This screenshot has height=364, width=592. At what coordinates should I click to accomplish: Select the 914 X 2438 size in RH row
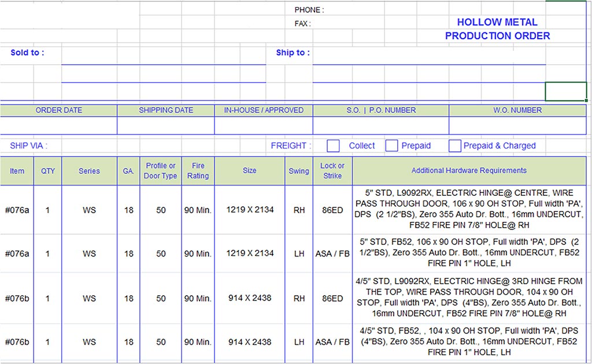(250, 298)
